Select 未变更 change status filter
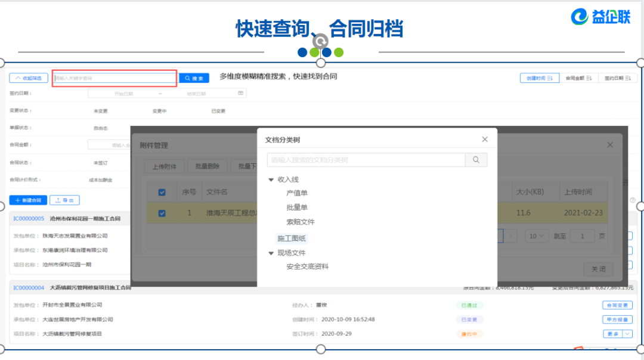Viewport: 644px width, 360px height. click(x=101, y=111)
